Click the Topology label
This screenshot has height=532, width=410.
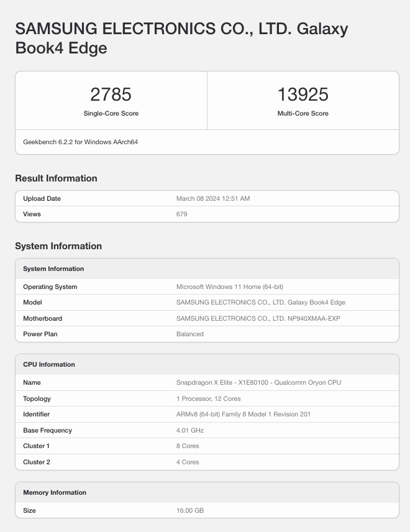tap(37, 398)
